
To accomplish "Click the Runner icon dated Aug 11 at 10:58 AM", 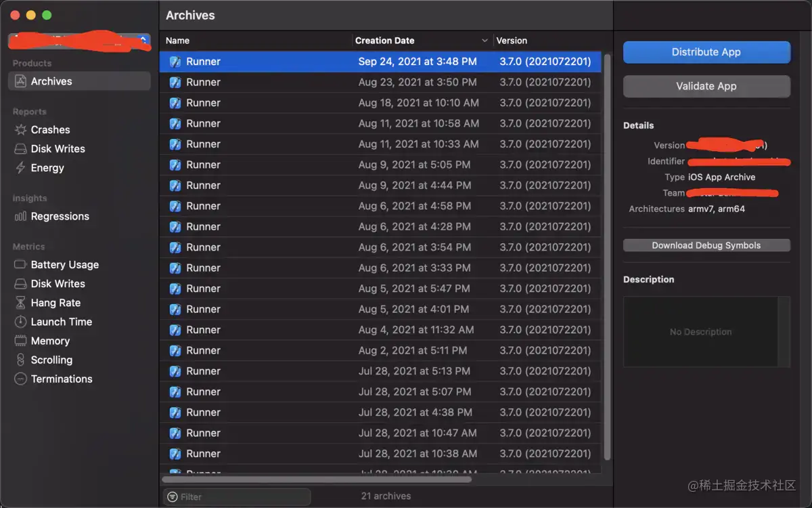I will (175, 123).
